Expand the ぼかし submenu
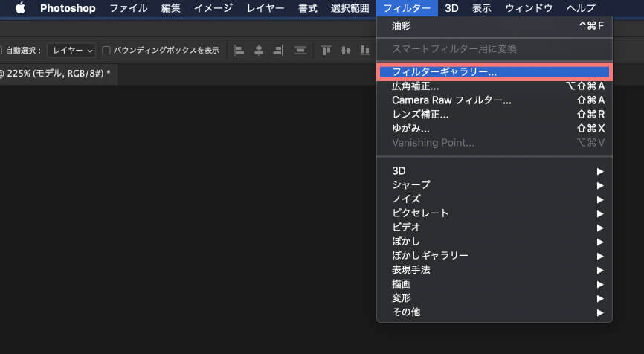Screen dimensions: 644x354 tap(495, 242)
